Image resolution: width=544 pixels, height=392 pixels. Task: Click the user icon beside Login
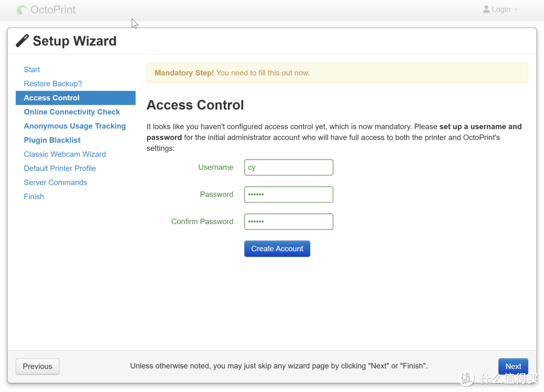[x=486, y=10]
